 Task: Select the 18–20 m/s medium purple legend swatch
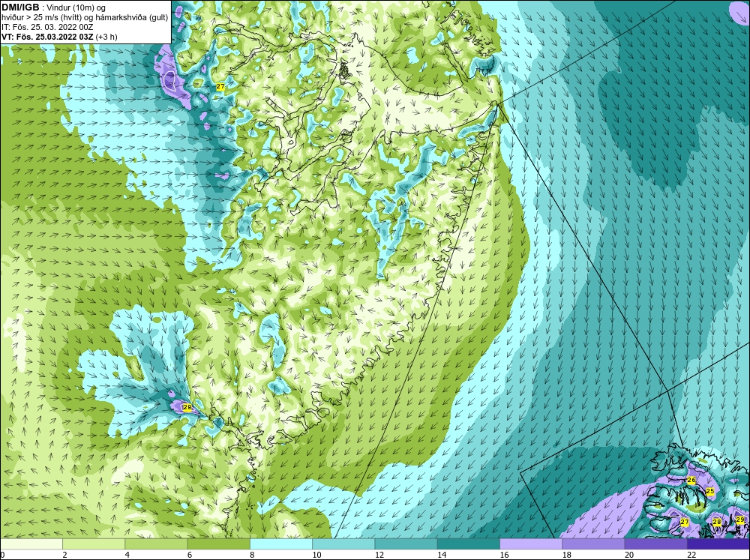(x=593, y=544)
